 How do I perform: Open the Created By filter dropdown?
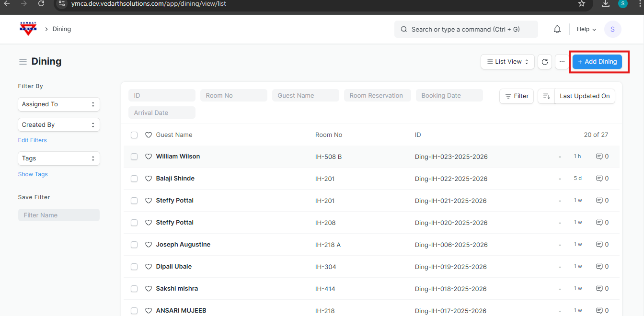[x=58, y=125]
